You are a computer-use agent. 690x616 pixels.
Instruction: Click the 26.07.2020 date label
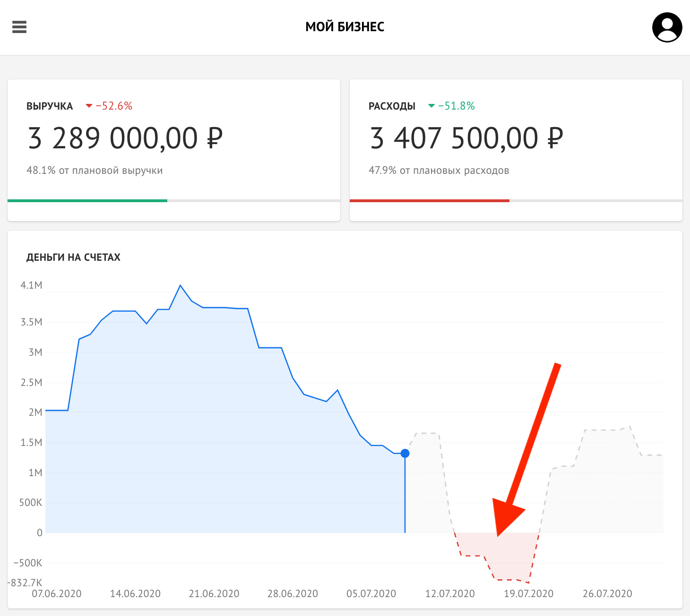(607, 594)
